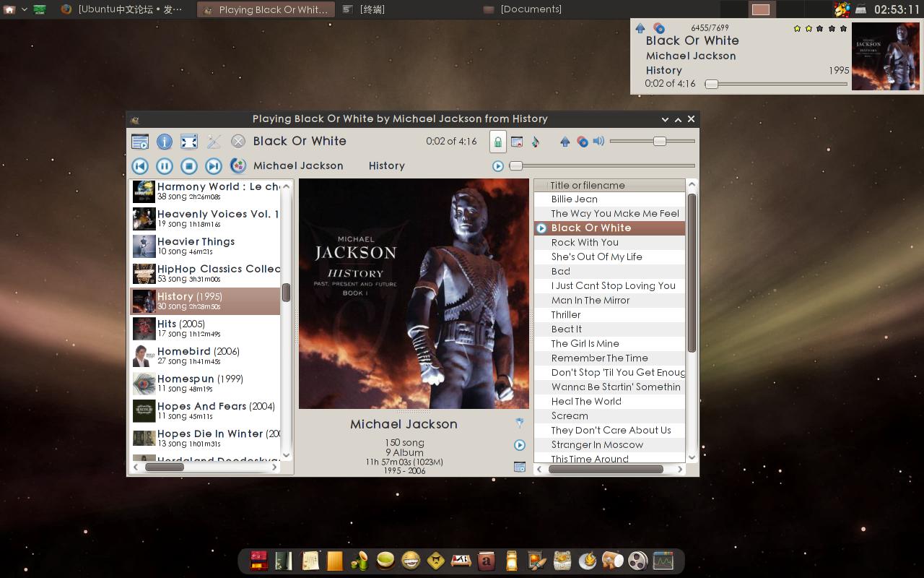Select the song 'Beat It'
Viewport: 924px width, 578px height.
coord(609,329)
